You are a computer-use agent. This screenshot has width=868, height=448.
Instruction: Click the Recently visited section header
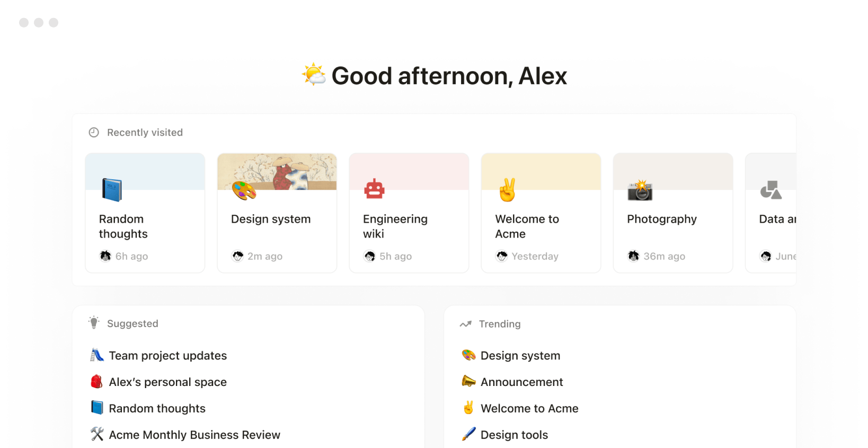point(145,133)
